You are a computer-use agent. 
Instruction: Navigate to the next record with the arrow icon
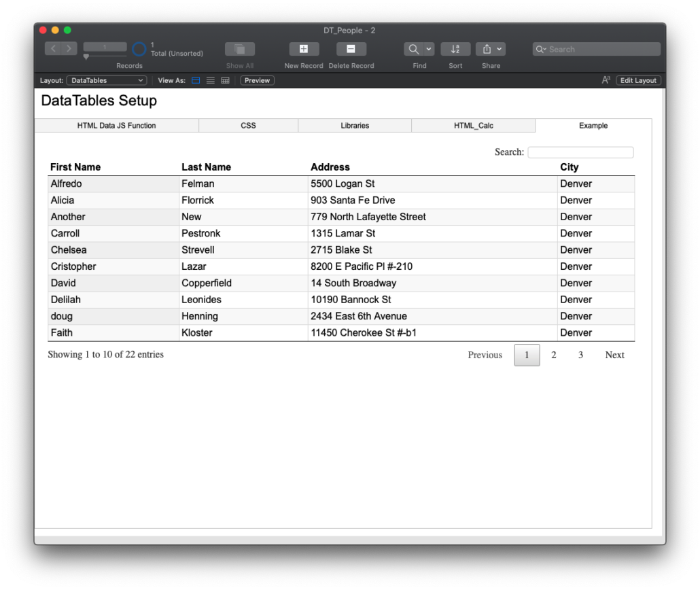[68, 48]
